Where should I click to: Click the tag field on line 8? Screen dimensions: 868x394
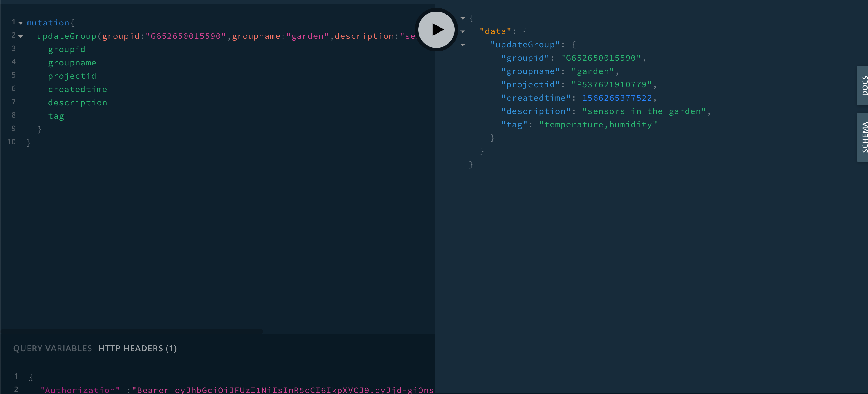56,116
